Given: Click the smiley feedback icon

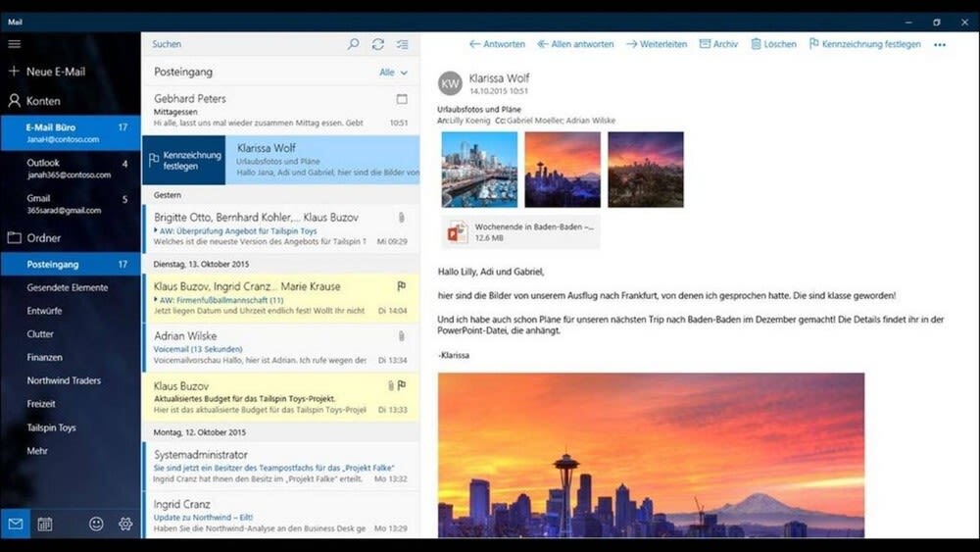Looking at the screenshot, I should (96, 524).
